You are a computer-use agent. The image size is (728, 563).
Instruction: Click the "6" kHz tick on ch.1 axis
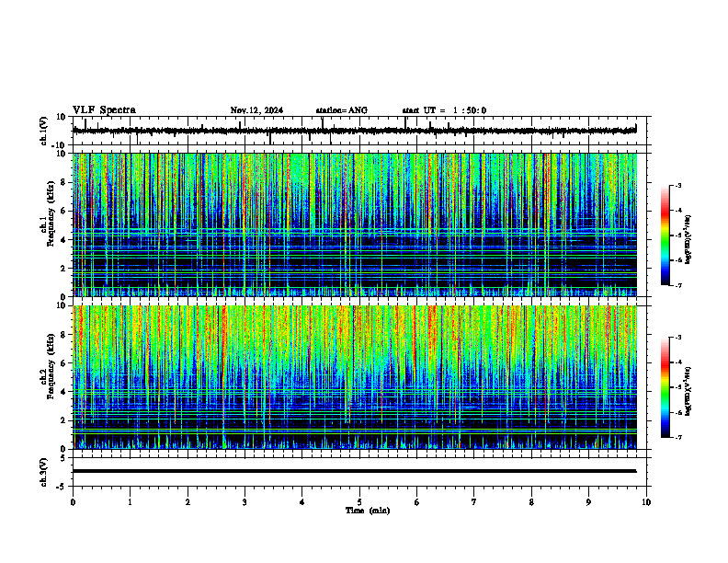tap(63, 212)
